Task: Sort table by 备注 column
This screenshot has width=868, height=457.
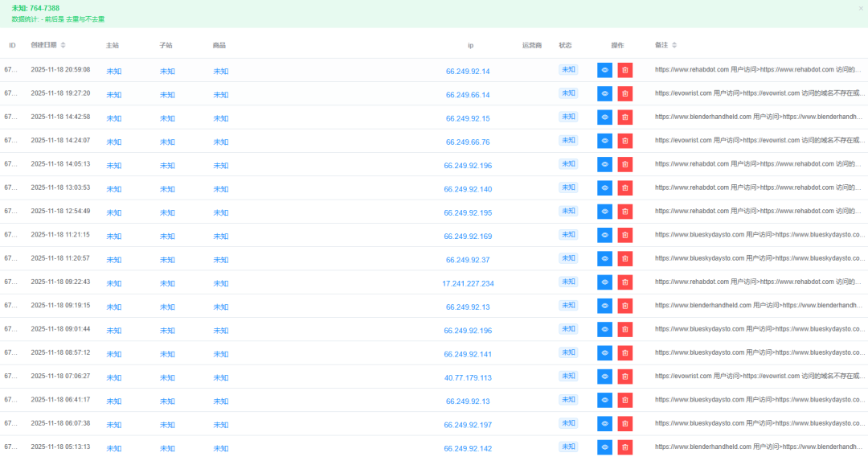Action: tap(674, 45)
